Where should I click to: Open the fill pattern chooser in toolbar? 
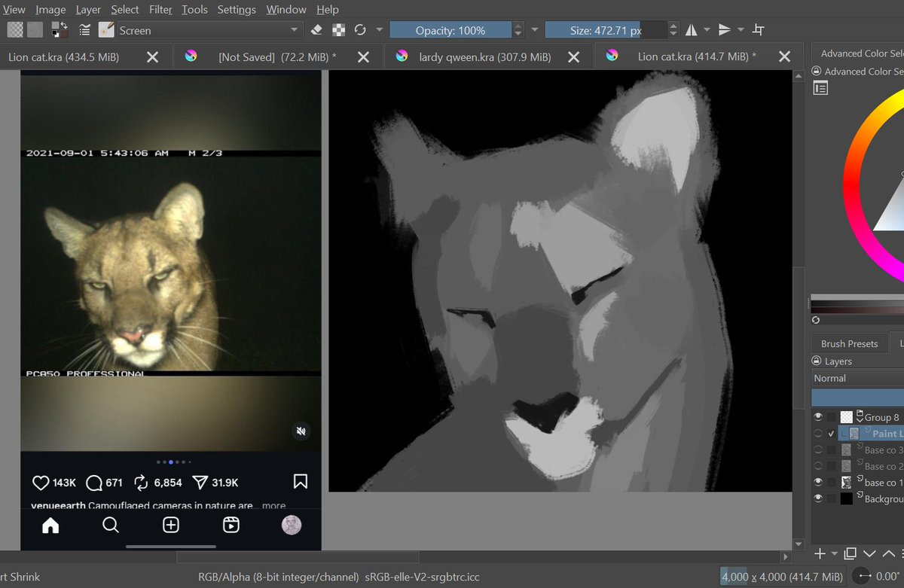[35, 30]
